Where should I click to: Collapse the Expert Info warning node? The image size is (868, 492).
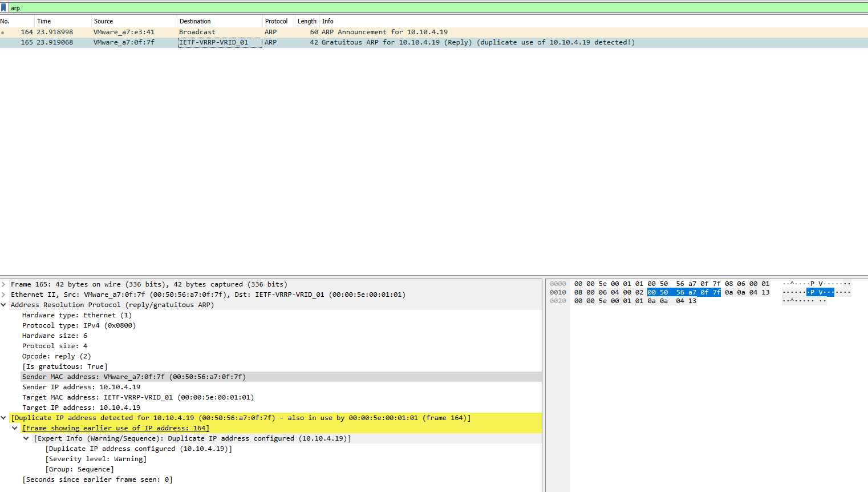(26, 438)
